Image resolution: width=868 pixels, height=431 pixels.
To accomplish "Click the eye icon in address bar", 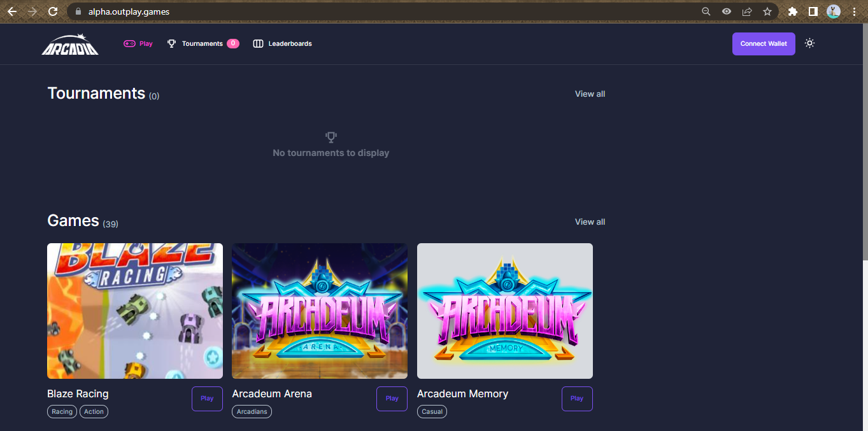I will (x=726, y=11).
